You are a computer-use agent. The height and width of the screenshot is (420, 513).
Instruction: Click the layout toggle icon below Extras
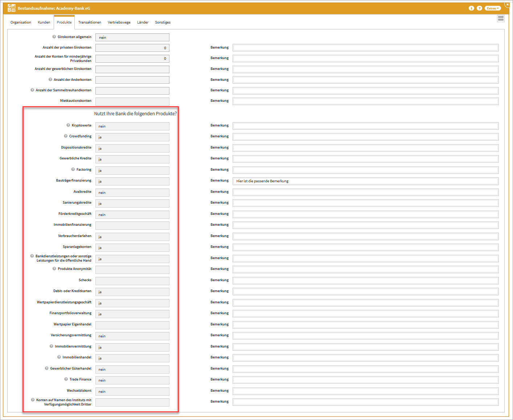click(501, 18)
